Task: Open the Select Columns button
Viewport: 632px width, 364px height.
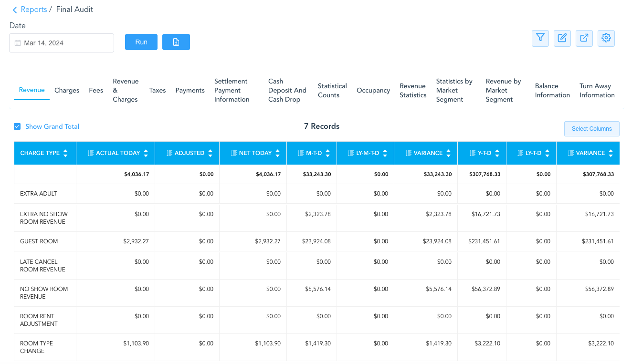Action: [592, 129]
